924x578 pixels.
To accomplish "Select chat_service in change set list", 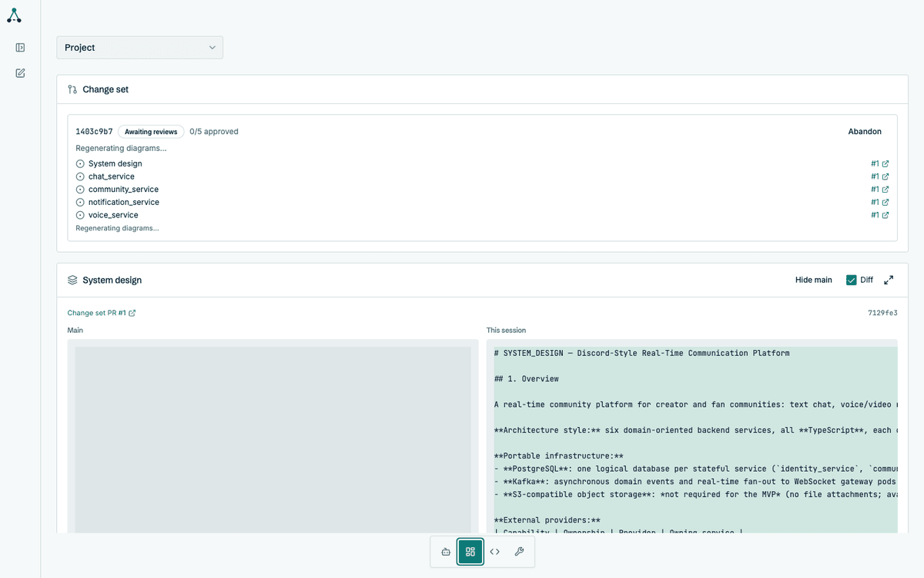I will [x=112, y=176].
